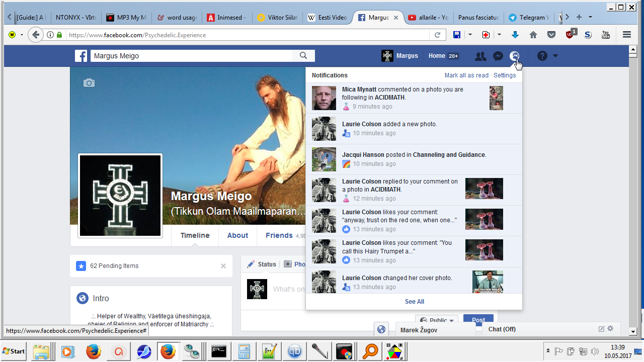Screen dimensions: 644x362
Task: Open the Firefox downloads arrow icon
Action: point(515,35)
